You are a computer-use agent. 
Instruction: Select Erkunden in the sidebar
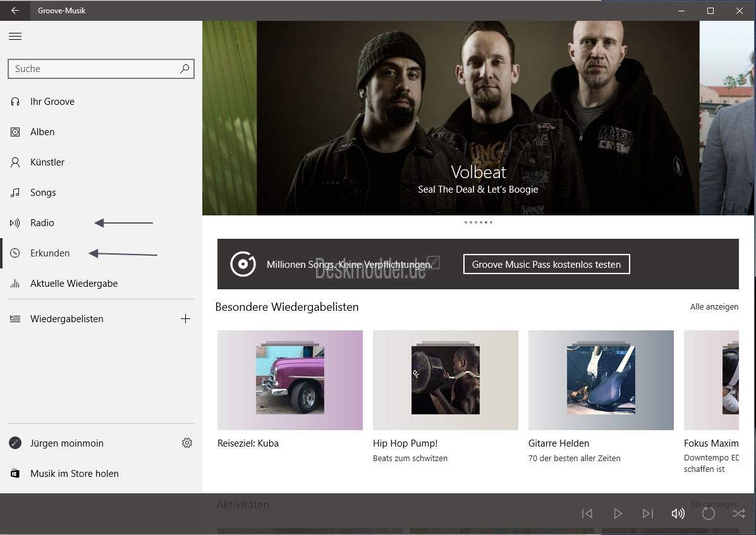point(101,253)
